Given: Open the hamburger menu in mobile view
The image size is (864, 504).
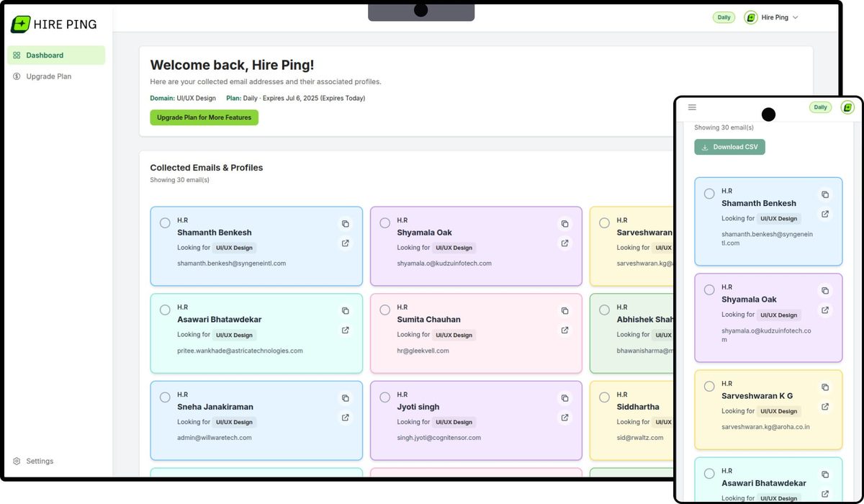Looking at the screenshot, I should (x=692, y=107).
